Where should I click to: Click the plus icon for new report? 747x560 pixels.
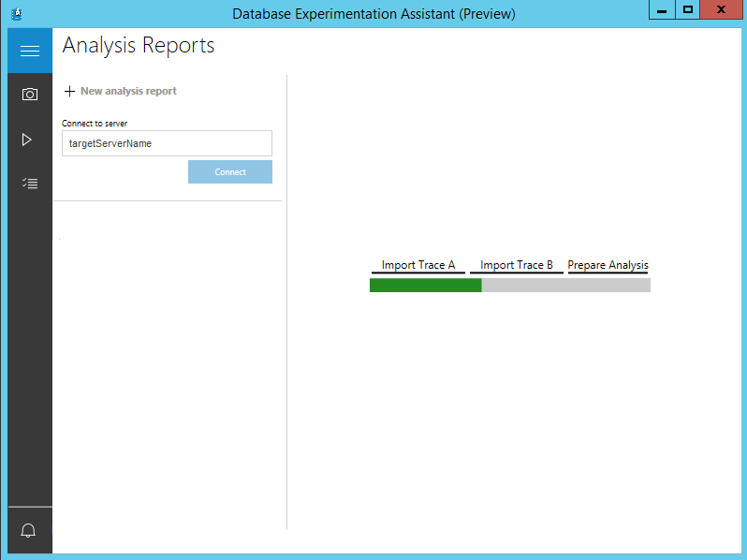pyautogui.click(x=69, y=91)
